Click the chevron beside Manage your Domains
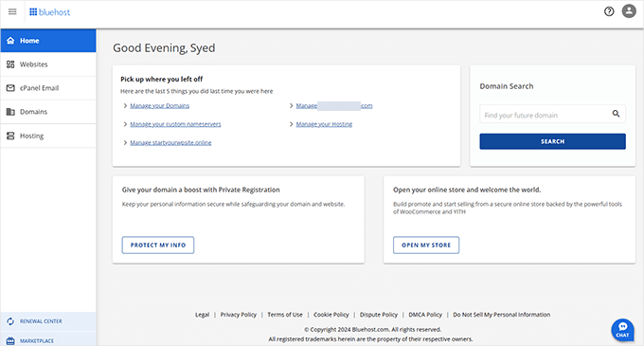Image resolution: width=644 pixels, height=346 pixels. point(125,105)
